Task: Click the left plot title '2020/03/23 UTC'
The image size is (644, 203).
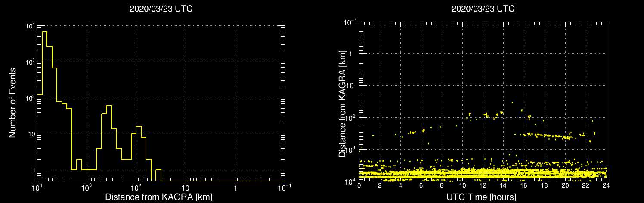Action: [161, 9]
